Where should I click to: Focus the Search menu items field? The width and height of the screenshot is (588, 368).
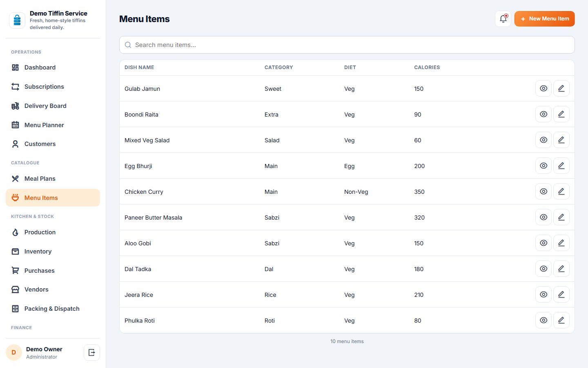(x=347, y=45)
